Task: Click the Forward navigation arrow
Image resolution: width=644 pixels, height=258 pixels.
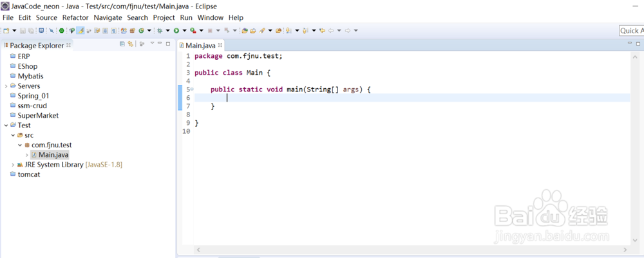Action: [348, 30]
